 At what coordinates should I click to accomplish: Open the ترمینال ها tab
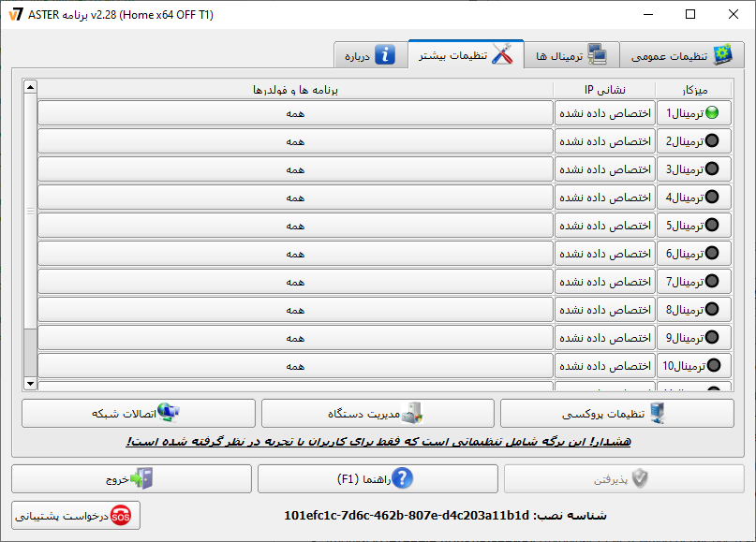571,55
